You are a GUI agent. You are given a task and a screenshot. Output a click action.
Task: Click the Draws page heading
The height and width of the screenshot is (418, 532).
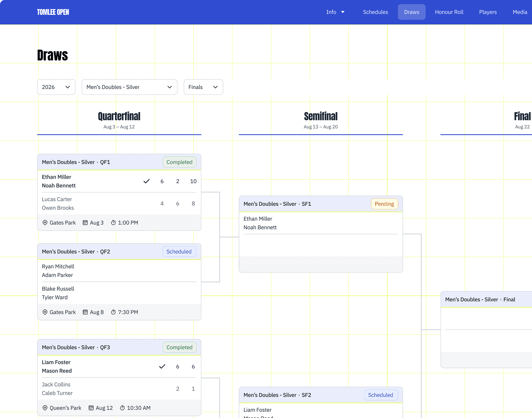pyautogui.click(x=53, y=55)
